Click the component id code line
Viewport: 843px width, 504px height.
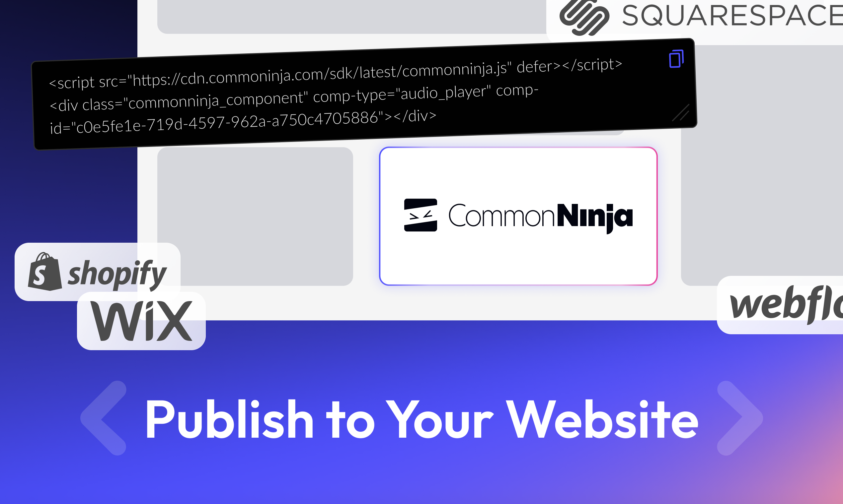pyautogui.click(x=243, y=122)
